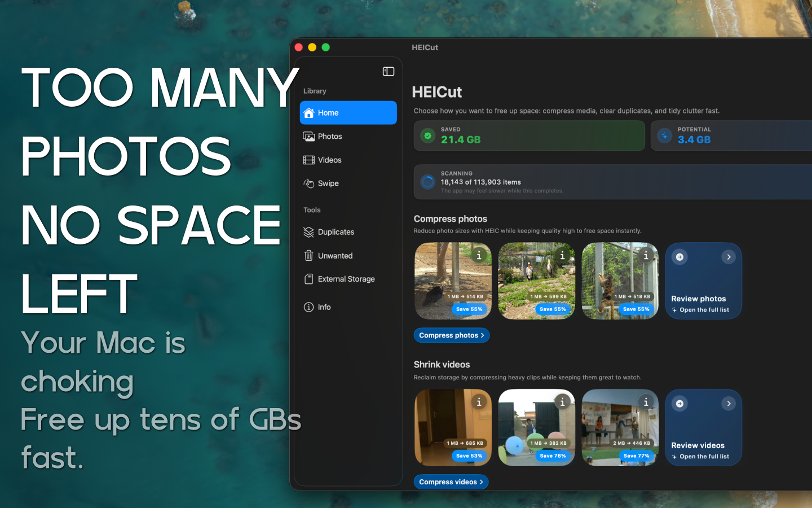Open External Storage in the sidebar
812x508 pixels.
tap(348, 279)
